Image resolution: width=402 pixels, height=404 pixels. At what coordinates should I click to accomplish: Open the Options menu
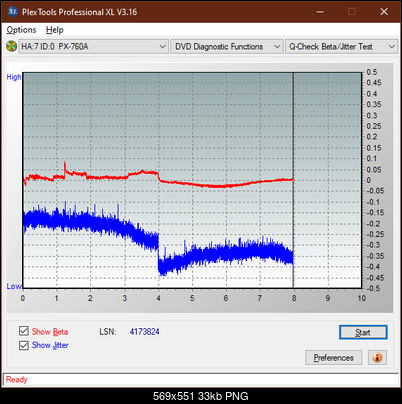pos(21,30)
